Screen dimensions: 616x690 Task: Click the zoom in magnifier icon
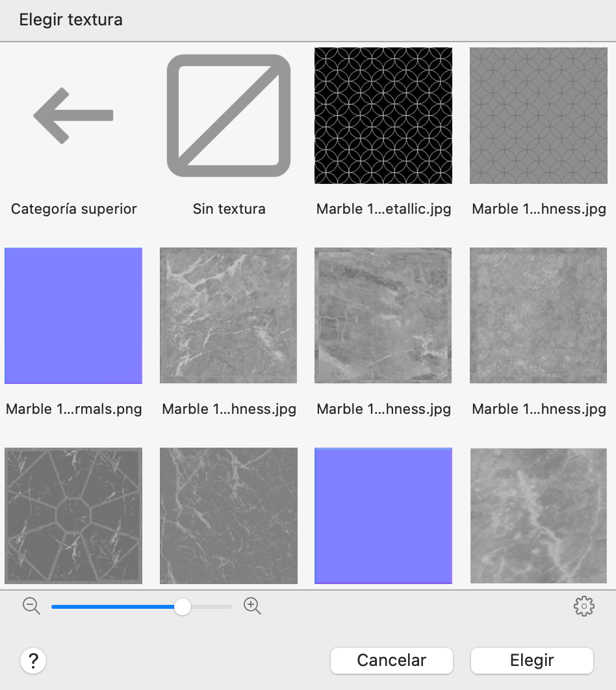[x=252, y=606]
